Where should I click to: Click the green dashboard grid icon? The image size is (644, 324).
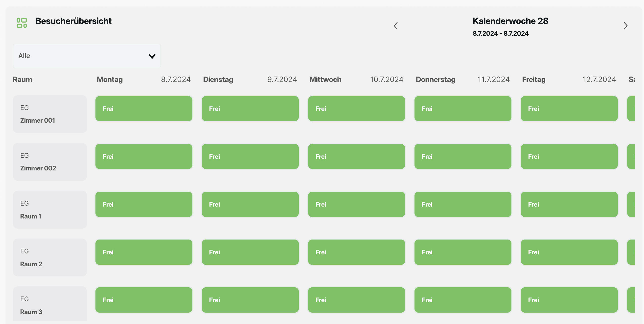[x=22, y=23]
